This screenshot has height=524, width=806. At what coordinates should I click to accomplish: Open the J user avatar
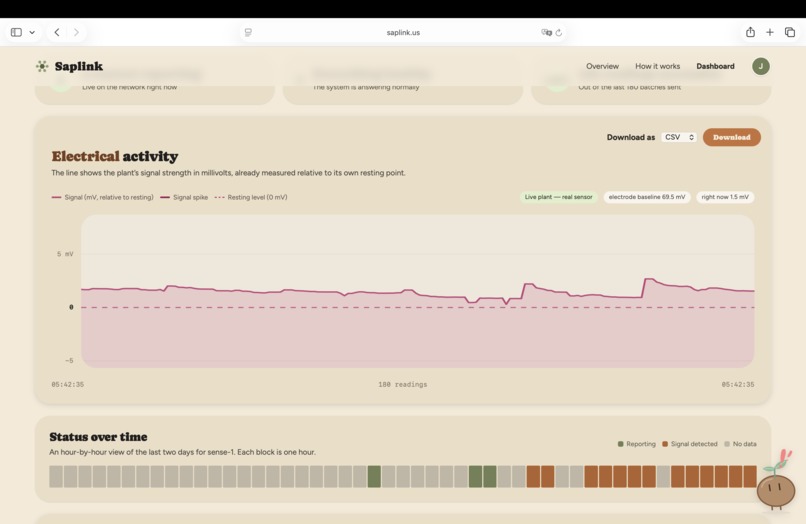(761, 66)
